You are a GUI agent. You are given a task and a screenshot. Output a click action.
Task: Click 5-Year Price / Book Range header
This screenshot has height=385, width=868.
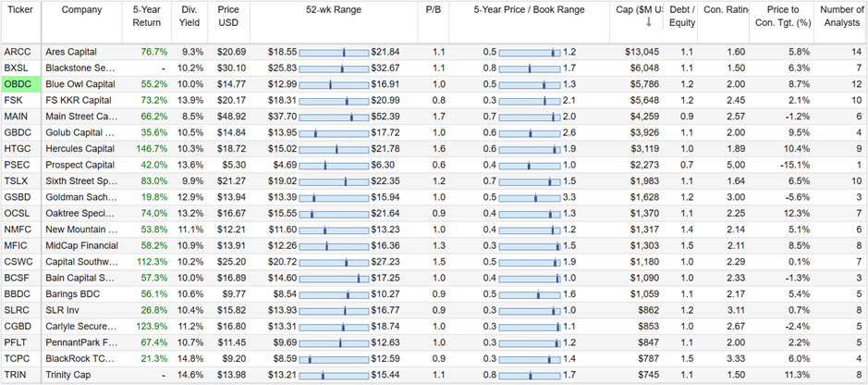pos(530,10)
